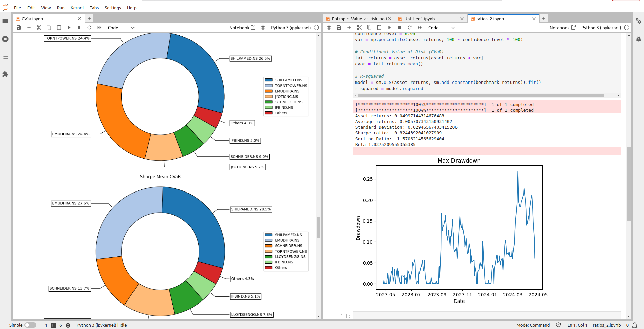Stop the kernel in ratios_2.ipynb toolbar
644x329 pixels.
click(x=399, y=28)
